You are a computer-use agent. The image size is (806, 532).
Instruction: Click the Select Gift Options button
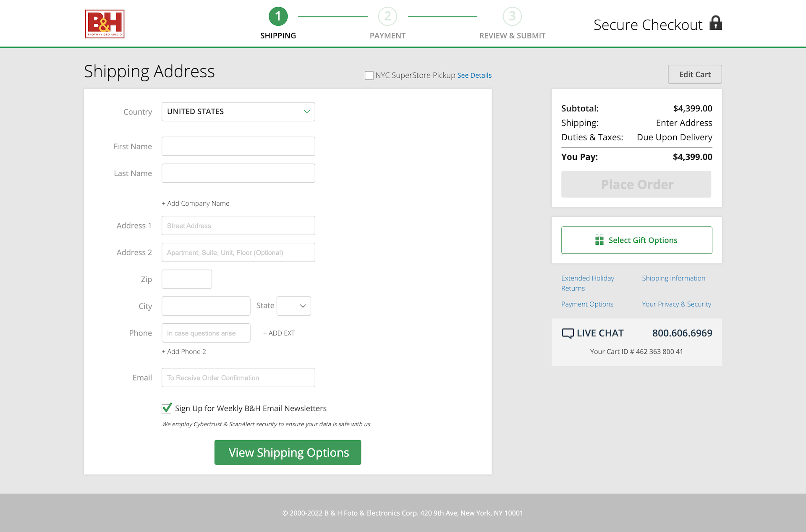(x=637, y=240)
